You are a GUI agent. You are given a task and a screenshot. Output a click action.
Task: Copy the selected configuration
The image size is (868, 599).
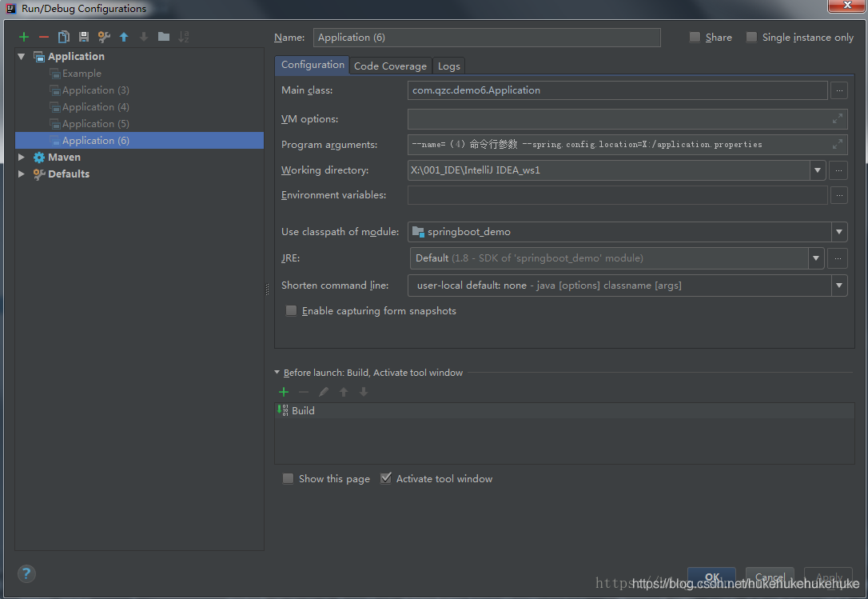coord(64,37)
